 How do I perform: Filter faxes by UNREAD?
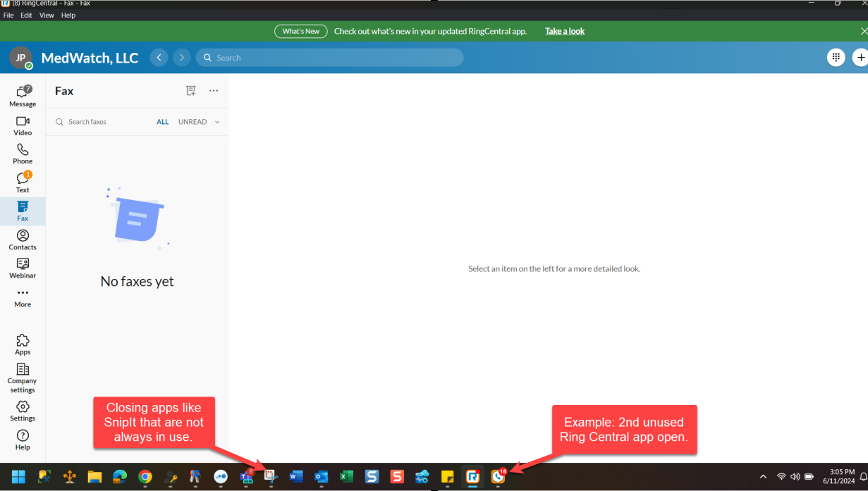(192, 122)
